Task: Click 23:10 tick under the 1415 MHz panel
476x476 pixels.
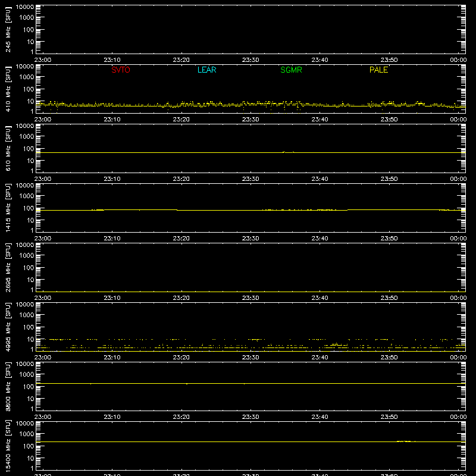Action: point(112,239)
